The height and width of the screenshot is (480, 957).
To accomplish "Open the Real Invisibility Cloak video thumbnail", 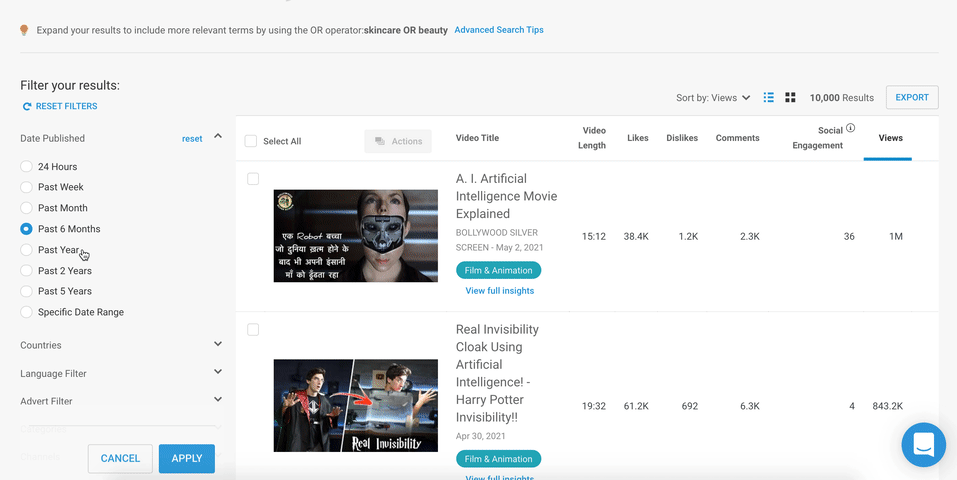I will tap(356, 405).
